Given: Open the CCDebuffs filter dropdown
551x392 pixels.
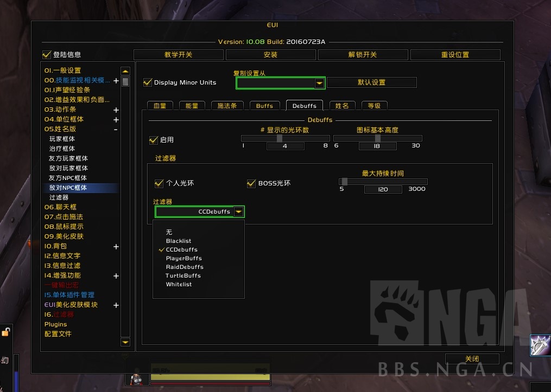Looking at the screenshot, I should point(238,211).
